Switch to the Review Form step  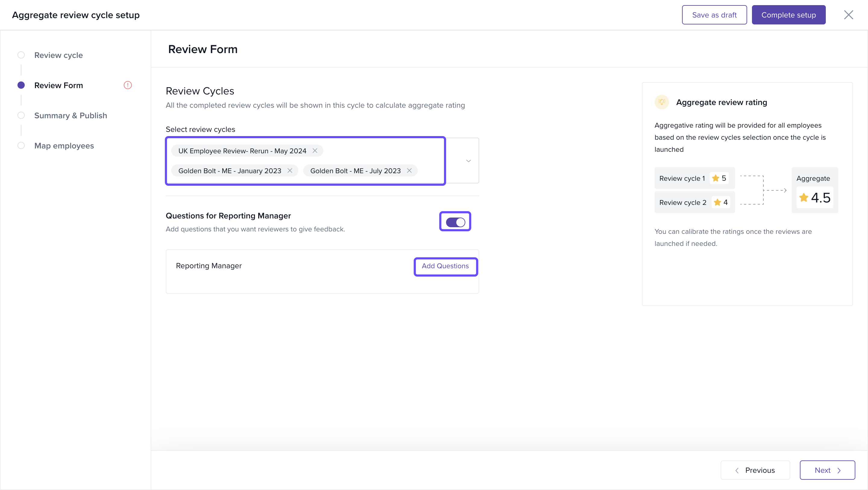(58, 85)
